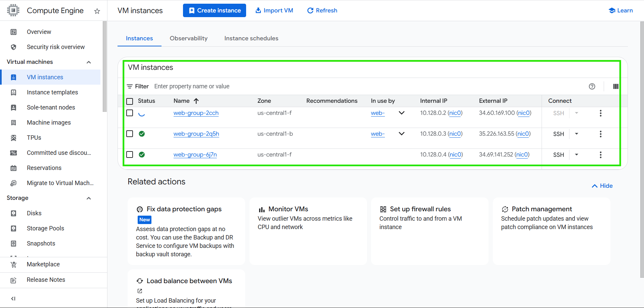Click the TPUs icon in sidebar

pos(13,138)
